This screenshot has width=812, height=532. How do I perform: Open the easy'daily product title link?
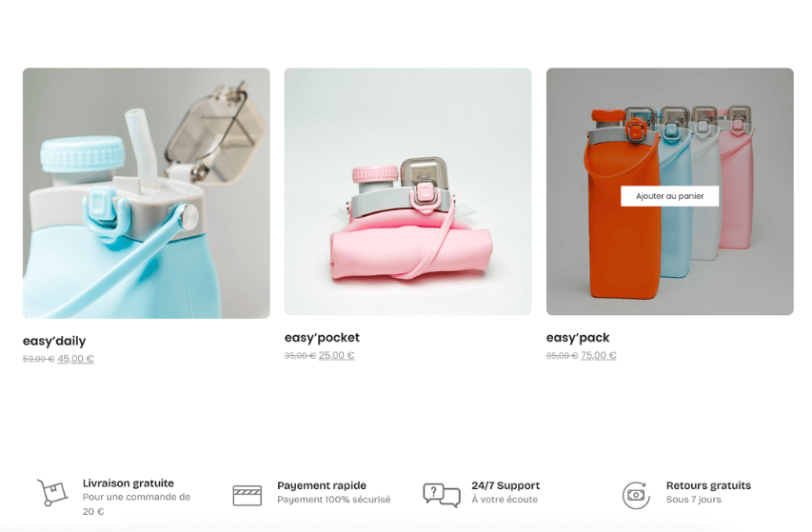pos(54,341)
